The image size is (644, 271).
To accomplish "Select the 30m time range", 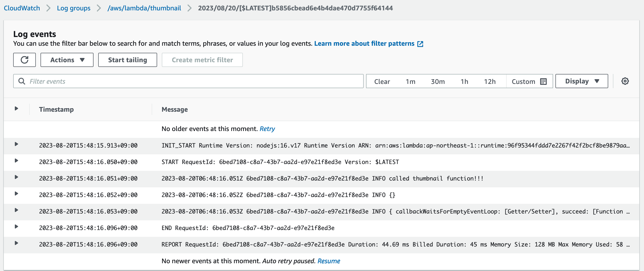I will (x=437, y=82).
